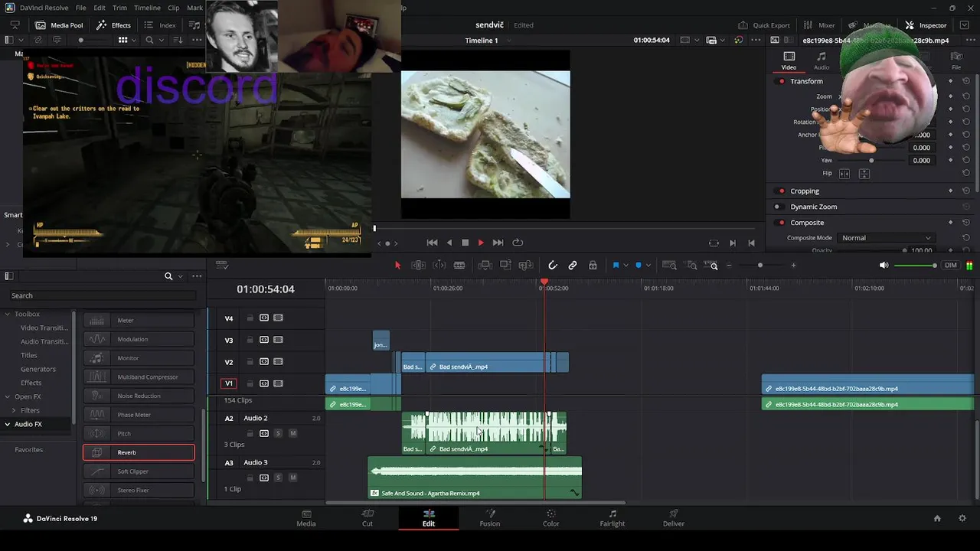Open the File menu

point(80,8)
